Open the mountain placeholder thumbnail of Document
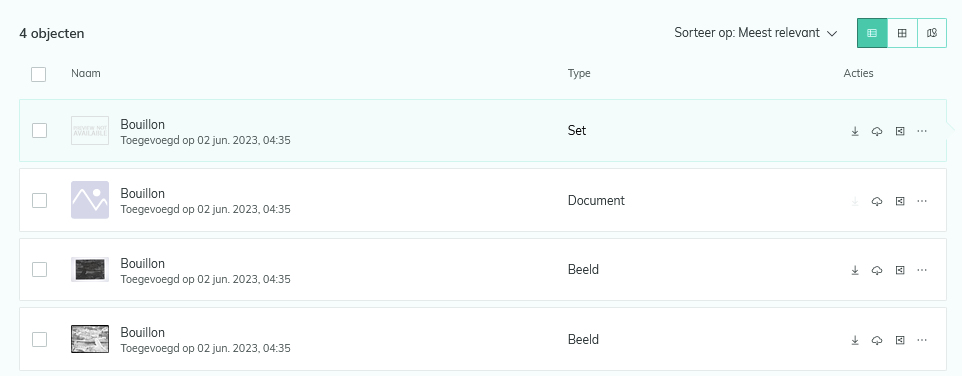Image resolution: width=962 pixels, height=376 pixels. coord(90,200)
